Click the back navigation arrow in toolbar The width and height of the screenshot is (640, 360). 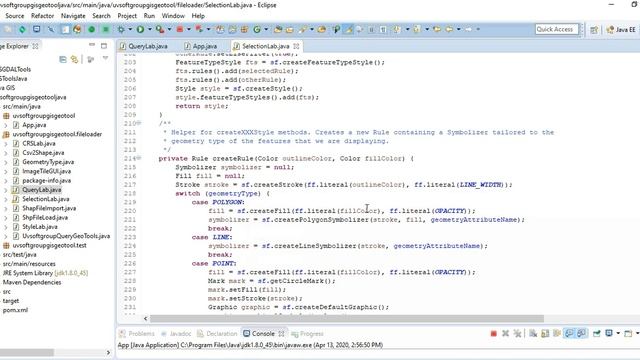point(449,29)
